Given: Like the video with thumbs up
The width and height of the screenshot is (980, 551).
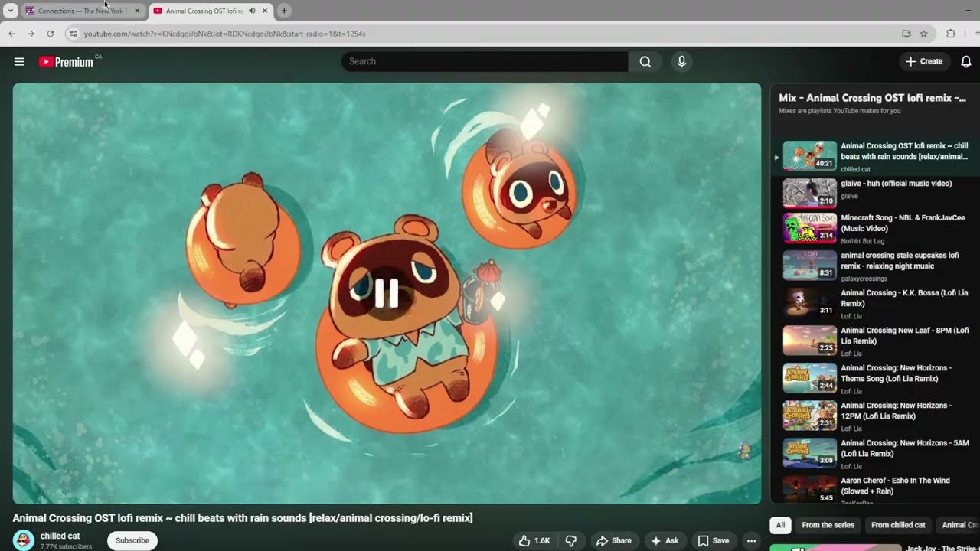Looking at the screenshot, I should click(534, 540).
